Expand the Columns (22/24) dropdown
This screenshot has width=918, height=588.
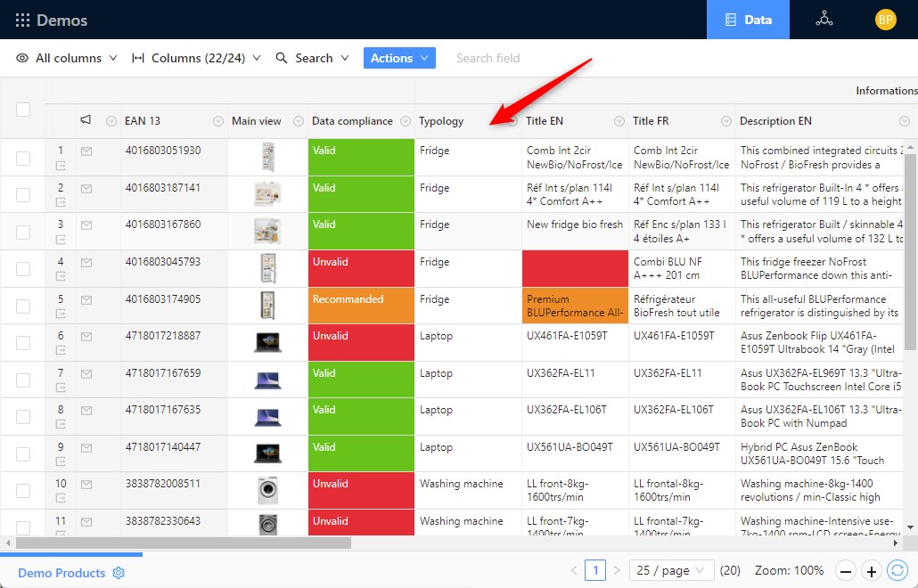click(x=196, y=58)
